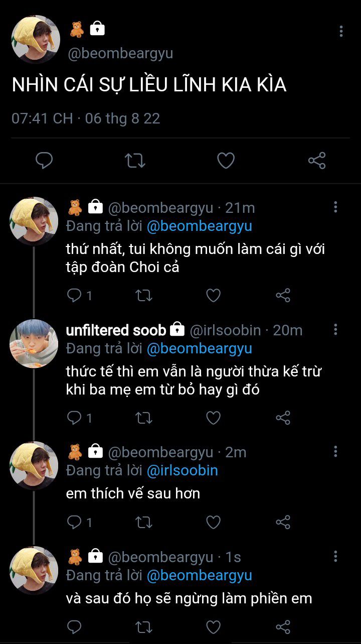Open main tweet's three-dot options menu

click(341, 32)
